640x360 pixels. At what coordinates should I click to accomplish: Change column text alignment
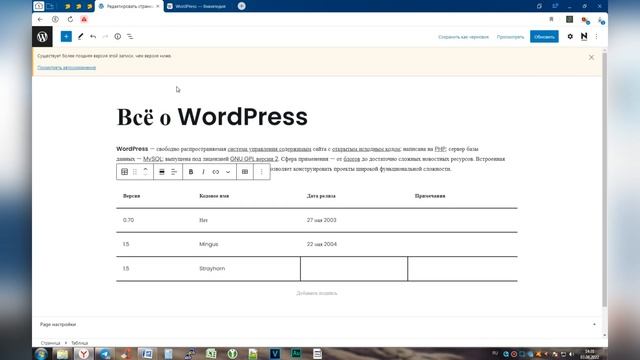pyautogui.click(x=174, y=172)
